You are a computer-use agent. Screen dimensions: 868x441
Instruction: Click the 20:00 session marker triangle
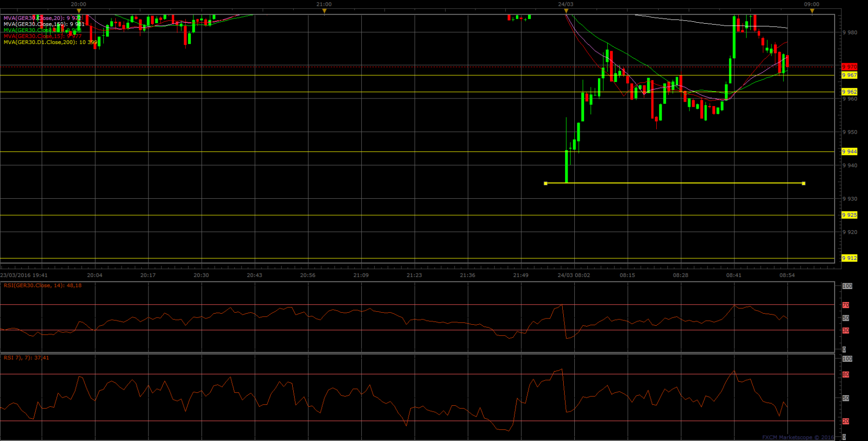click(79, 11)
